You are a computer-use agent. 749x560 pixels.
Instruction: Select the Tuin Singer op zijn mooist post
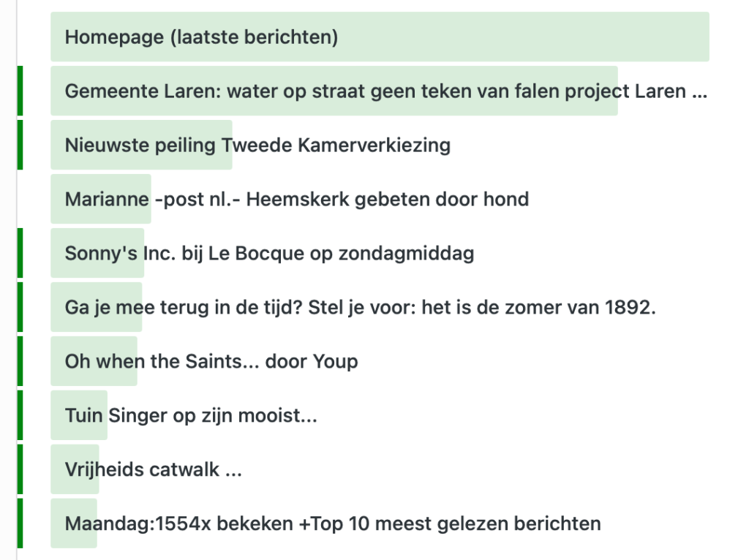(x=191, y=415)
